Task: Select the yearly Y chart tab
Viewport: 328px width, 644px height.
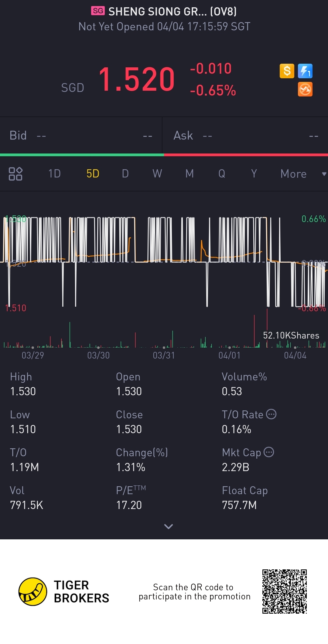Action: pos(254,174)
